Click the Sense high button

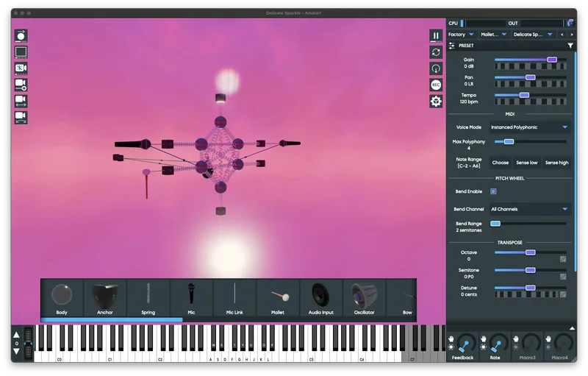tap(556, 163)
